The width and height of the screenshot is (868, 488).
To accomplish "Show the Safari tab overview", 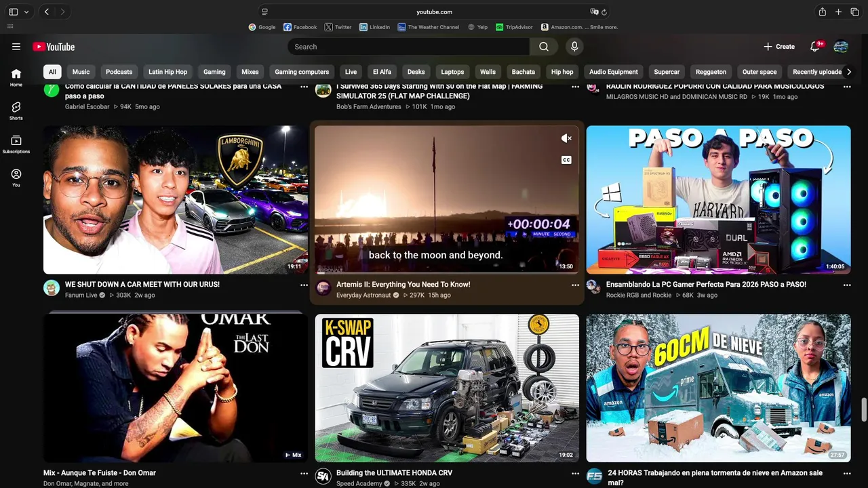I will tap(853, 12).
